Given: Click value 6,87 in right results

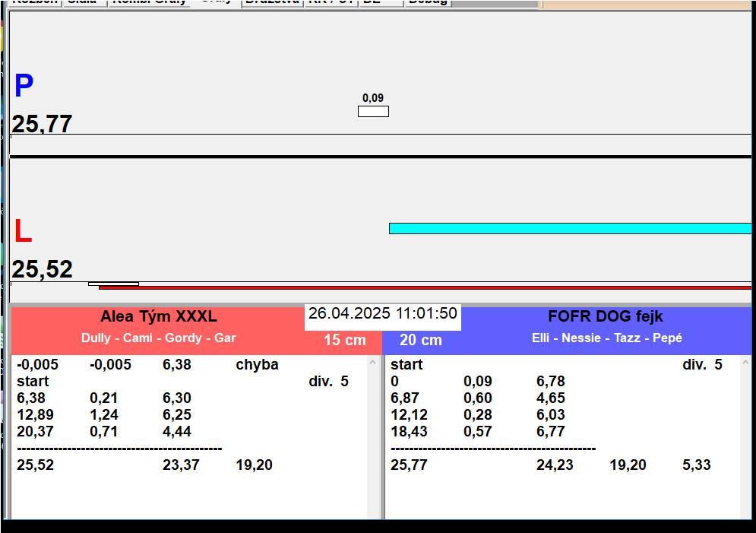Looking at the screenshot, I should [405, 398].
